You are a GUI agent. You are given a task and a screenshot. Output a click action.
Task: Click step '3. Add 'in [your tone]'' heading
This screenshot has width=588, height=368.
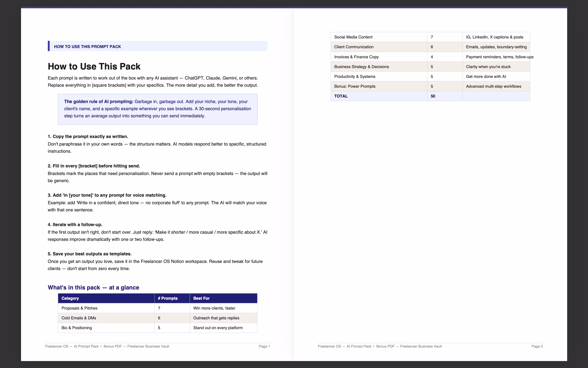click(107, 195)
